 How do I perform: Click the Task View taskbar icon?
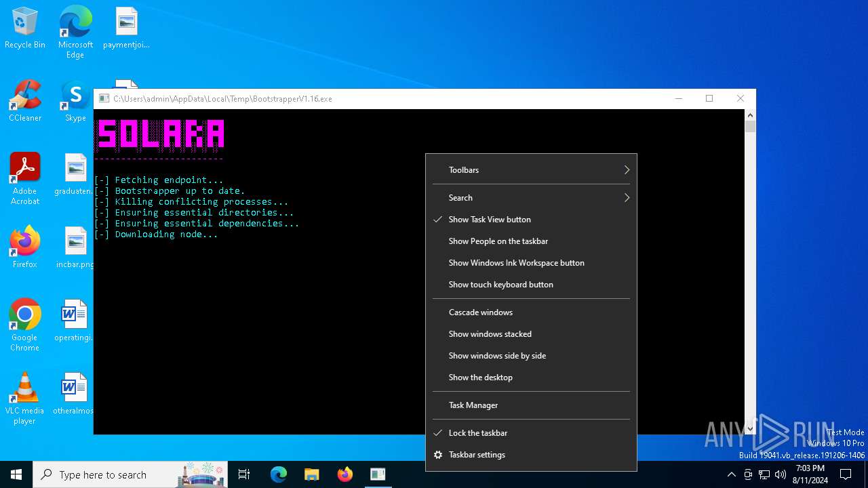244,474
